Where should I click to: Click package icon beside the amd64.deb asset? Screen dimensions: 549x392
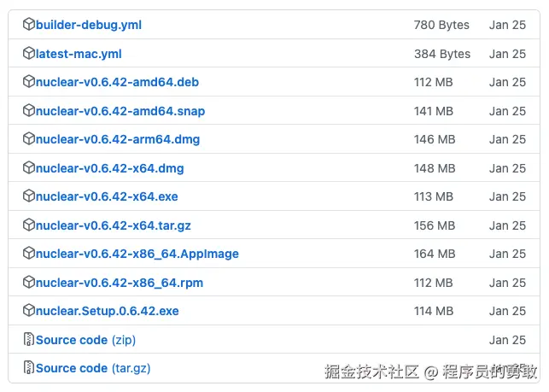[x=29, y=82]
